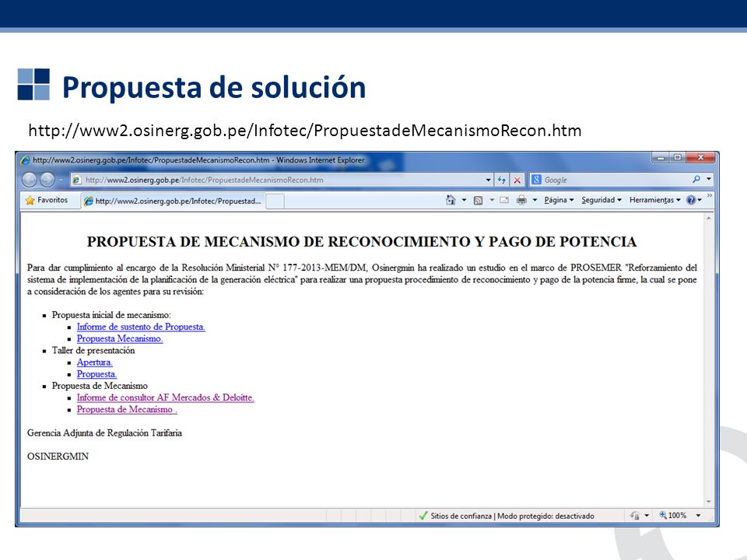Go forward with the browser Forward arrow
747x560 pixels.
tap(47, 180)
